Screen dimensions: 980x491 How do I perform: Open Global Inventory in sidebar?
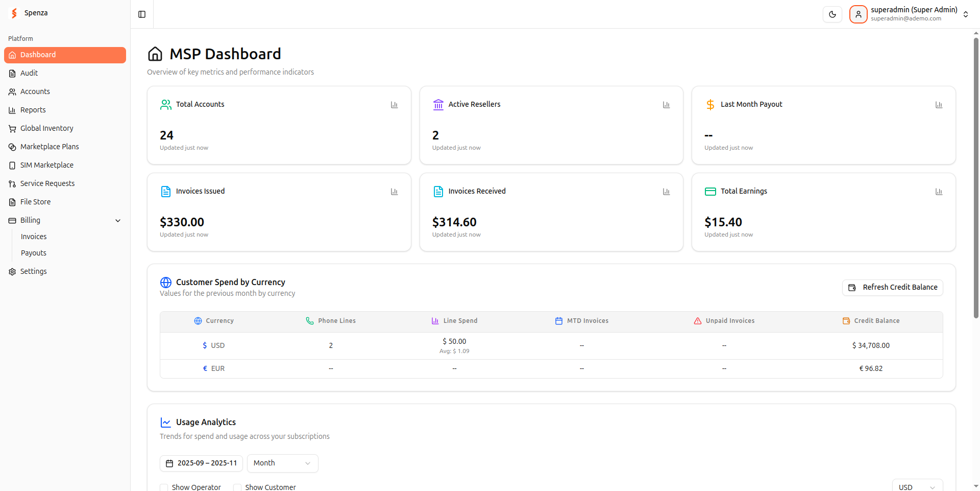(x=47, y=128)
